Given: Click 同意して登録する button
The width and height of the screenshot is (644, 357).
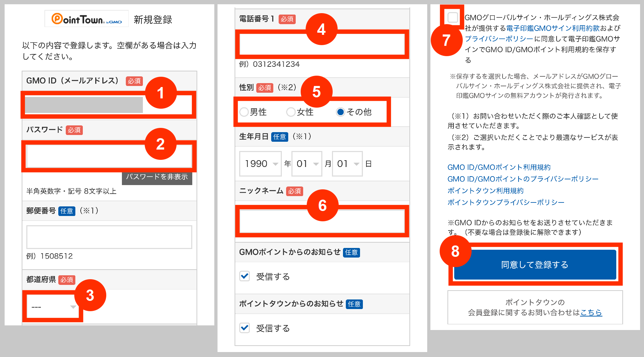Looking at the screenshot, I should tap(535, 265).
